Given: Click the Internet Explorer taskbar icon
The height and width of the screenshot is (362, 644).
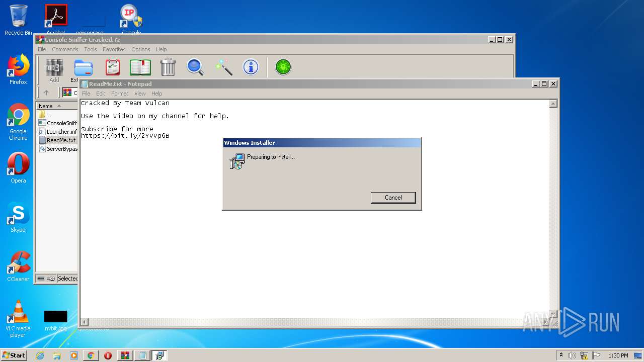Looking at the screenshot, I should click(40, 355).
